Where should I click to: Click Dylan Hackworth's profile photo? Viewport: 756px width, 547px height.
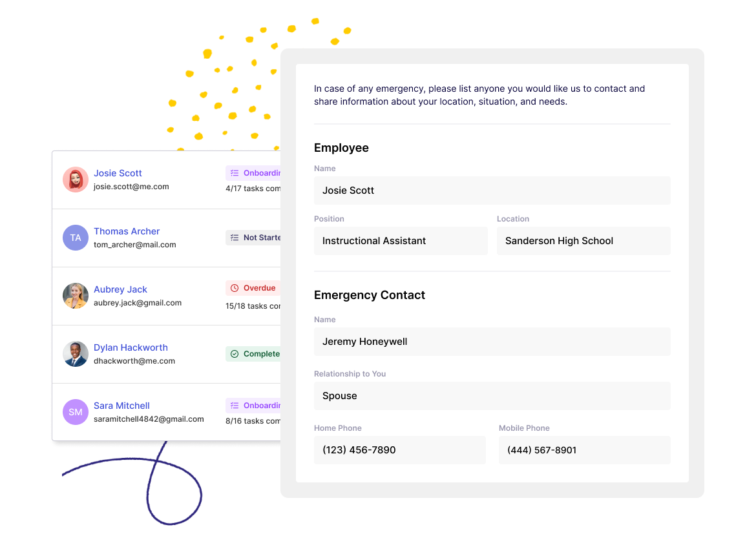[x=76, y=354]
